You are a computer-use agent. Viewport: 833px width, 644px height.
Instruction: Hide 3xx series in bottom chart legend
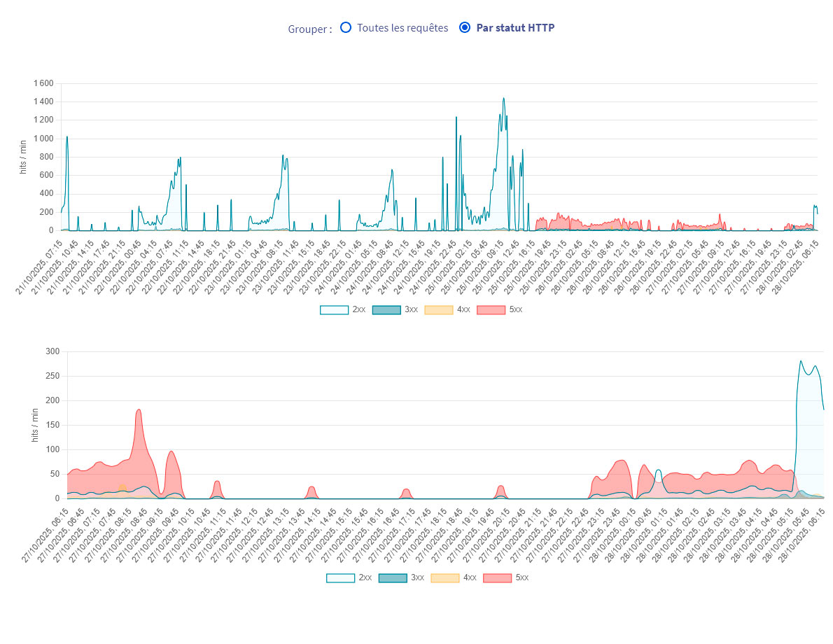pos(392,577)
